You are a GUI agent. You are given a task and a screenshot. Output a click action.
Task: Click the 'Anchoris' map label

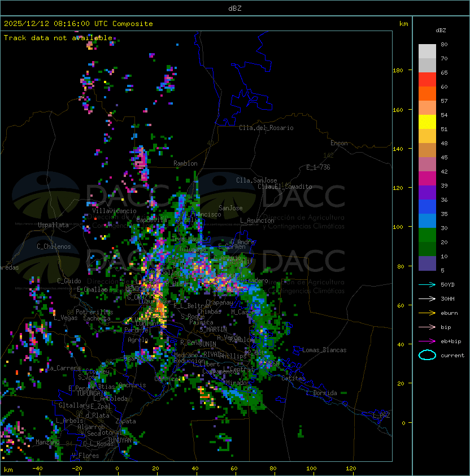click(132, 385)
